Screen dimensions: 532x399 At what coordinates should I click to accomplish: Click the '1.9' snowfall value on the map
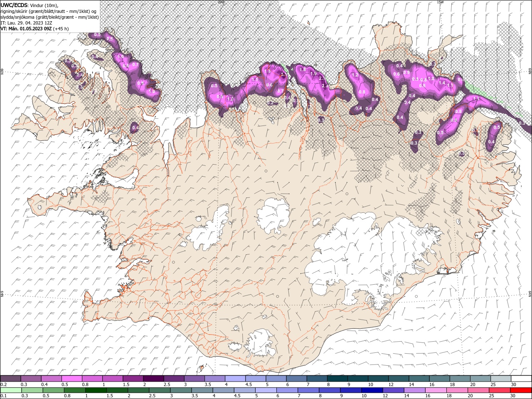tap(313, 74)
